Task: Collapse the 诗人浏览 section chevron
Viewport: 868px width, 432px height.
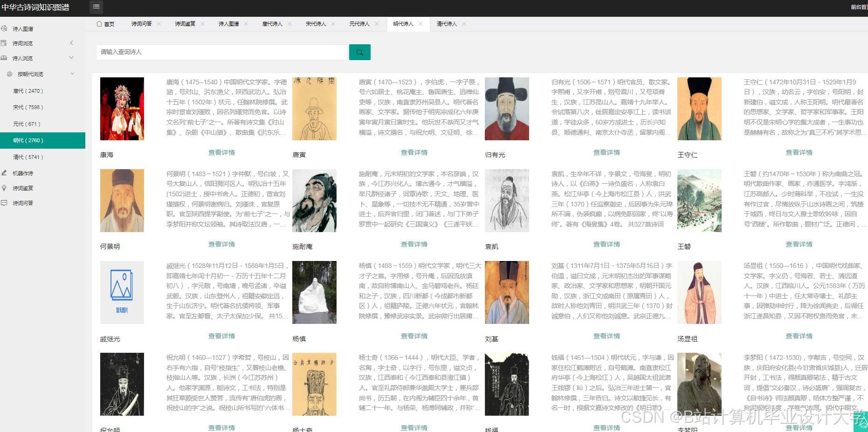Action: 71,57
